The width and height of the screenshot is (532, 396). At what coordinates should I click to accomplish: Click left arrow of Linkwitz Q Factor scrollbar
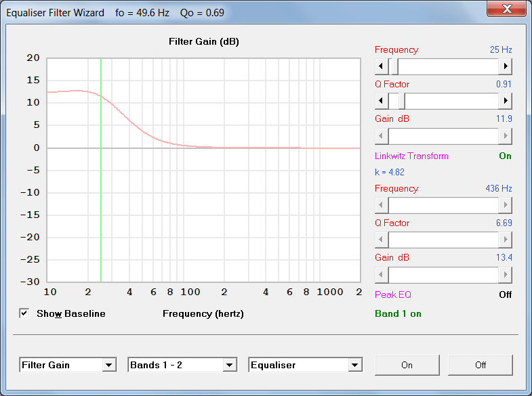click(x=382, y=101)
